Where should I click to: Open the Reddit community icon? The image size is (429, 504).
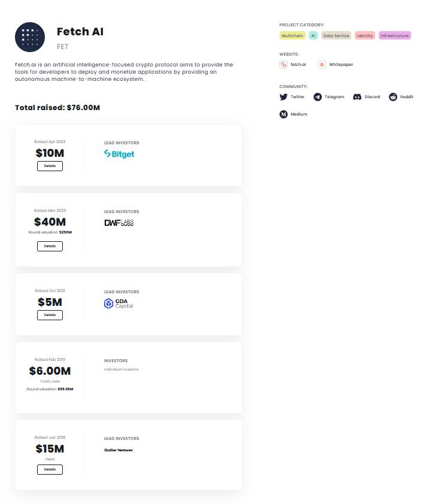click(x=393, y=97)
